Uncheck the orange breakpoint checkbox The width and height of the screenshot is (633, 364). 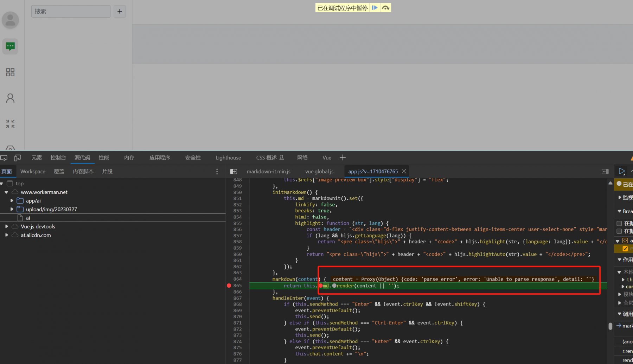point(625,249)
